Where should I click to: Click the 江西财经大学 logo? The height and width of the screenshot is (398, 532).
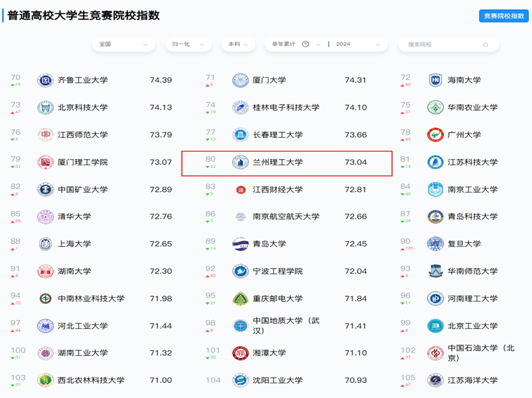pos(240,190)
